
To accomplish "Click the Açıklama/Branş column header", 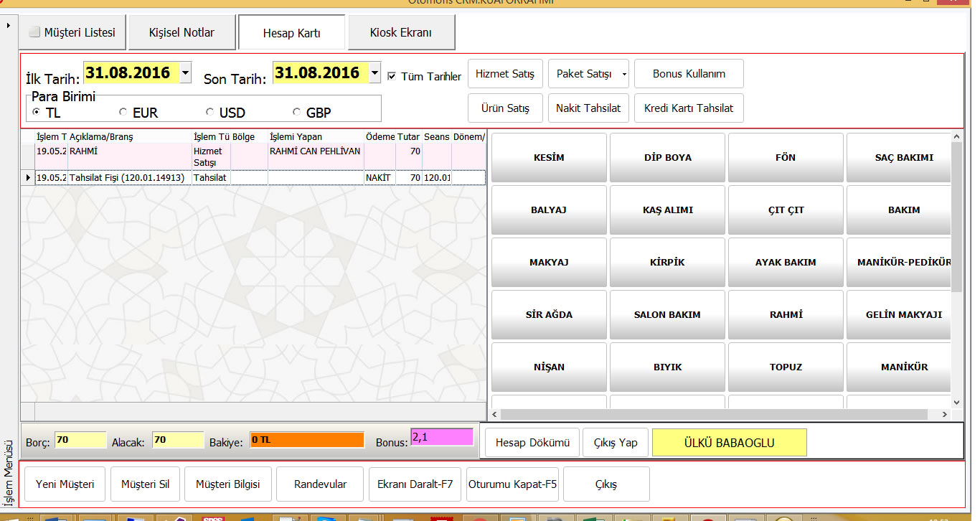I will coord(130,136).
